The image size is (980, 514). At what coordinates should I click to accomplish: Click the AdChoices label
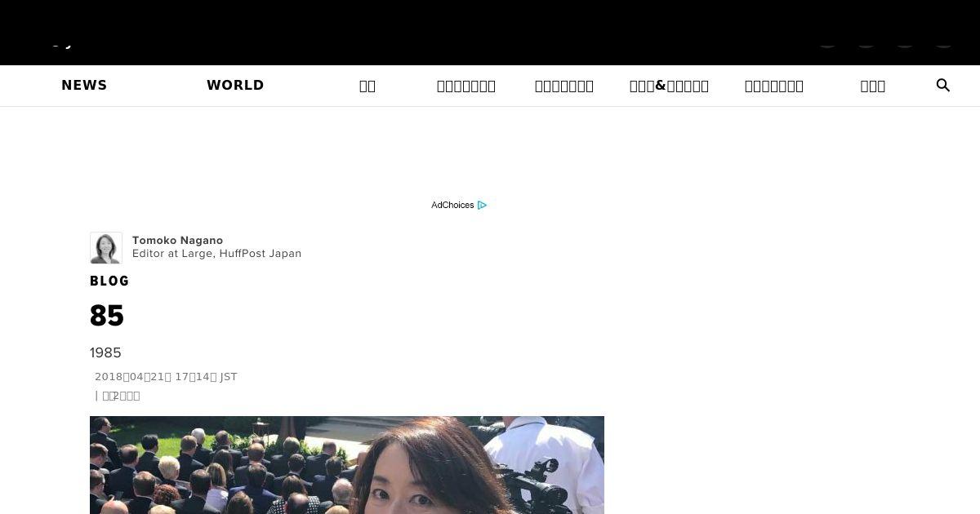tap(452, 206)
